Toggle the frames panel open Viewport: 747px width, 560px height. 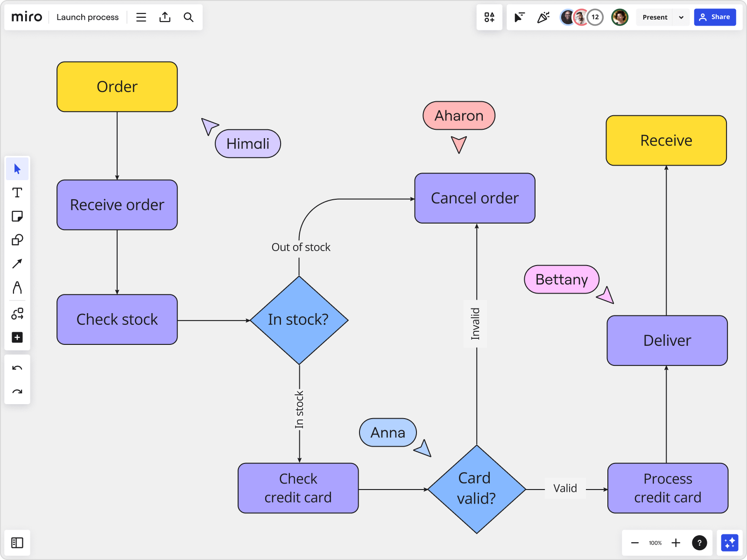[x=17, y=543]
